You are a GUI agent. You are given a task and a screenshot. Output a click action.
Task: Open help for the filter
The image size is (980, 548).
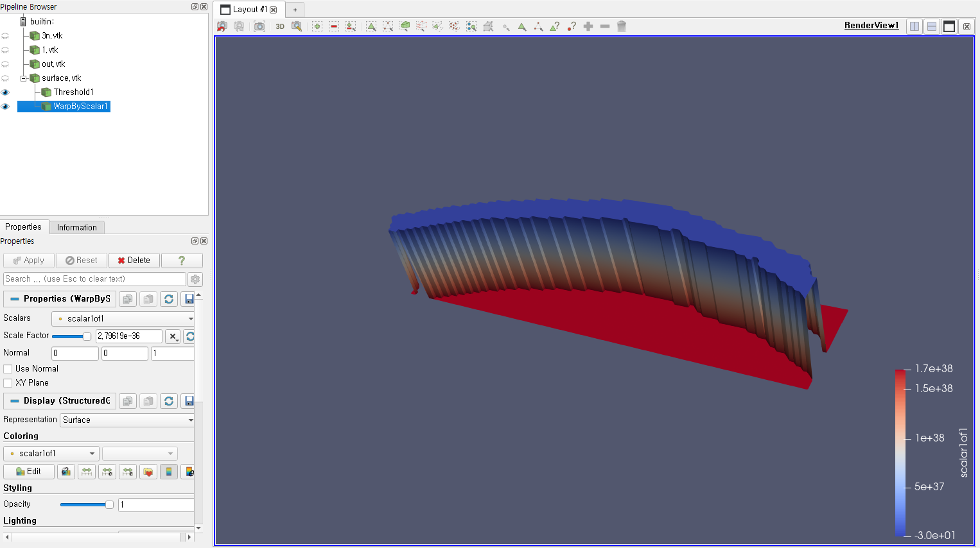point(182,261)
